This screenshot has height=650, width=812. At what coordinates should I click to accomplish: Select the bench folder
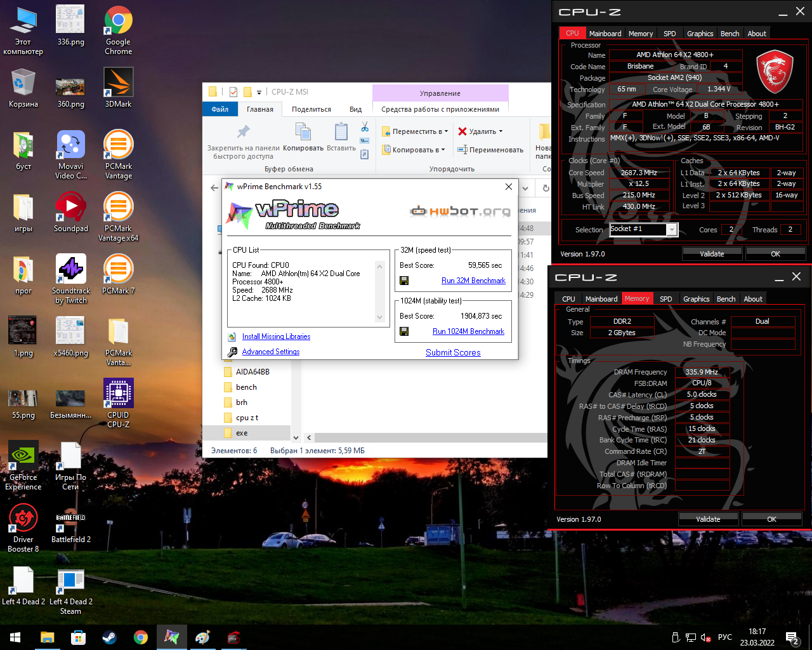[246, 387]
